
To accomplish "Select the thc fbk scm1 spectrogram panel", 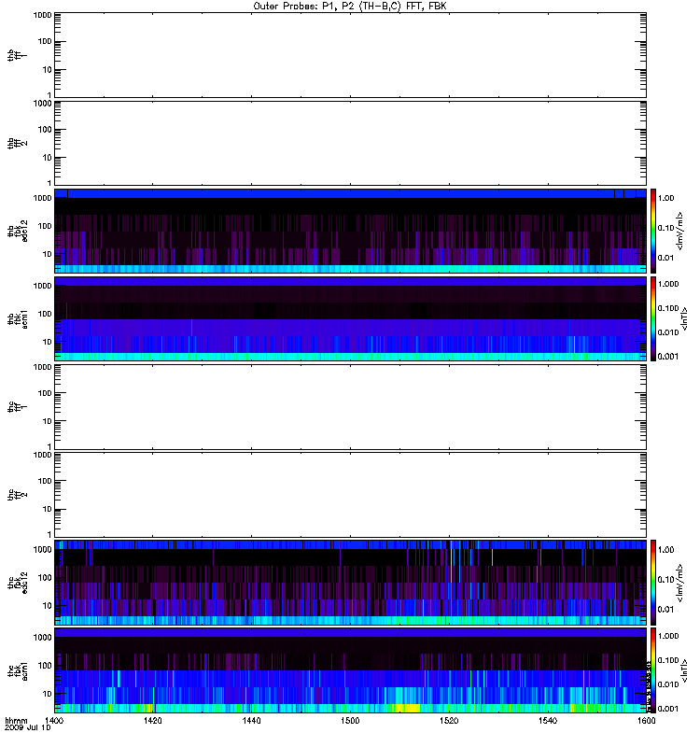I will [x=351, y=670].
